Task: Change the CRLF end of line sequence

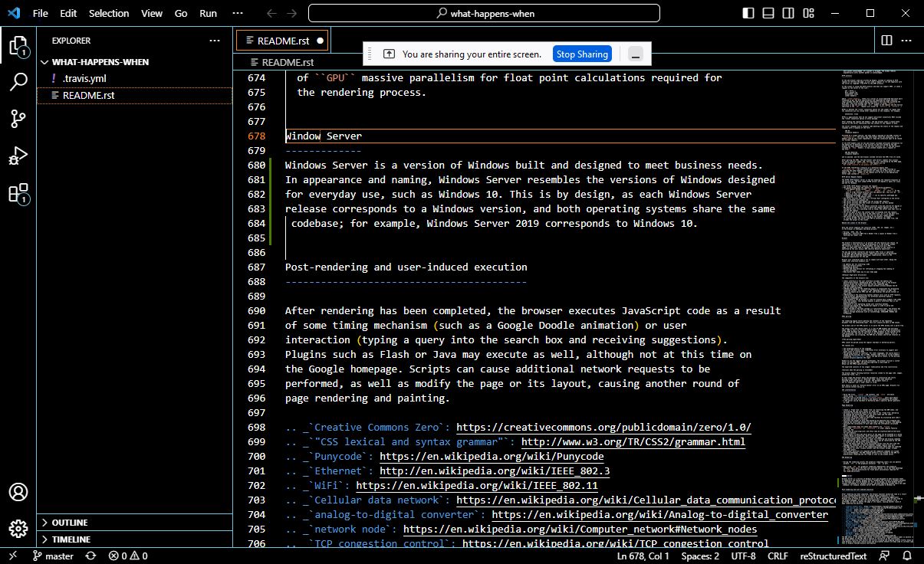Action: tap(778, 556)
